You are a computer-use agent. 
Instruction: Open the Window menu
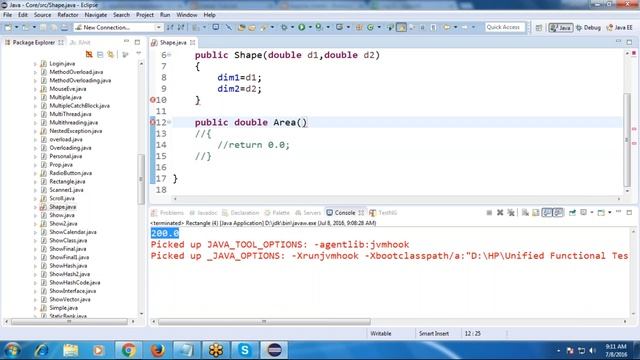pos(187,15)
